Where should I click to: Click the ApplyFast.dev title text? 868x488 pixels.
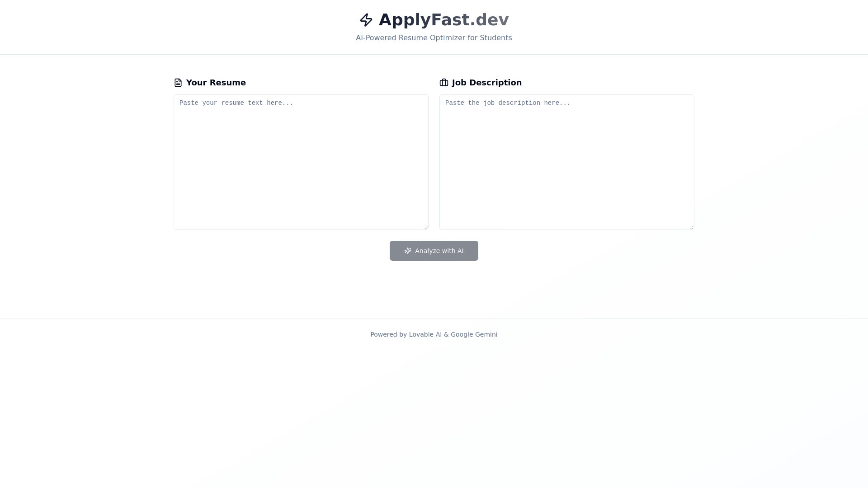point(444,20)
